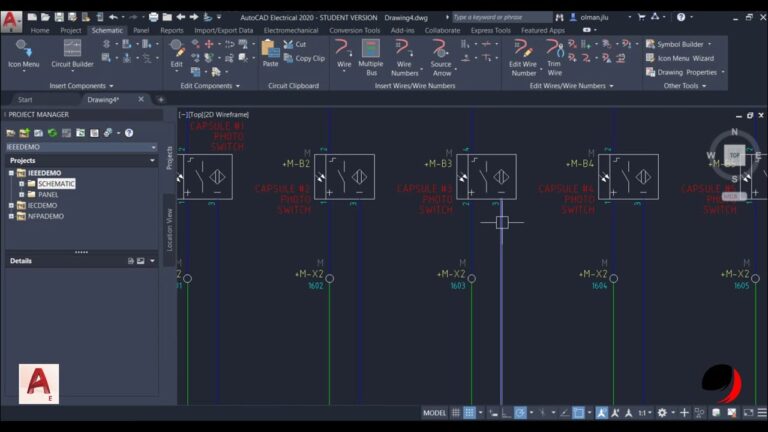Image resolution: width=768 pixels, height=432 pixels.
Task: Open Drawing Properties
Action: [684, 72]
